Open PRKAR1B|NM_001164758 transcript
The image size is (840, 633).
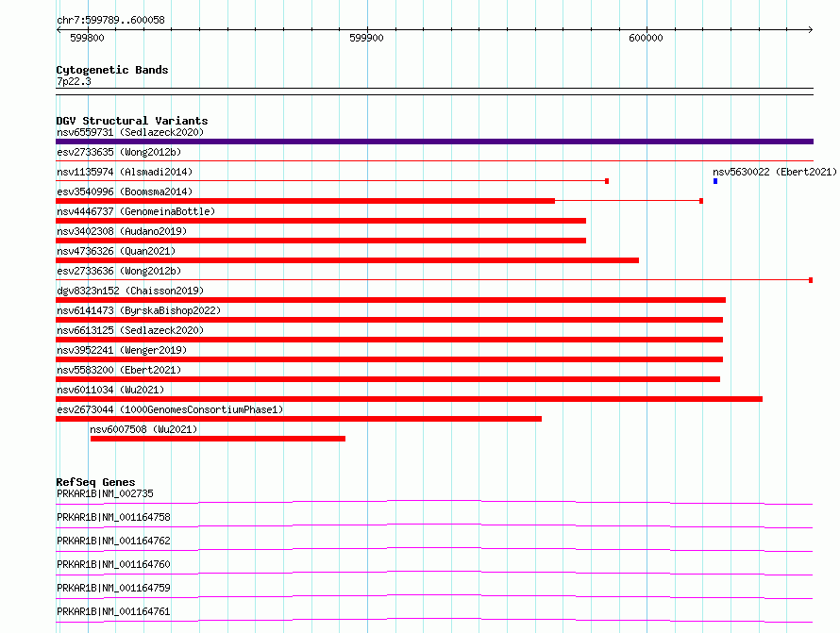[113, 517]
